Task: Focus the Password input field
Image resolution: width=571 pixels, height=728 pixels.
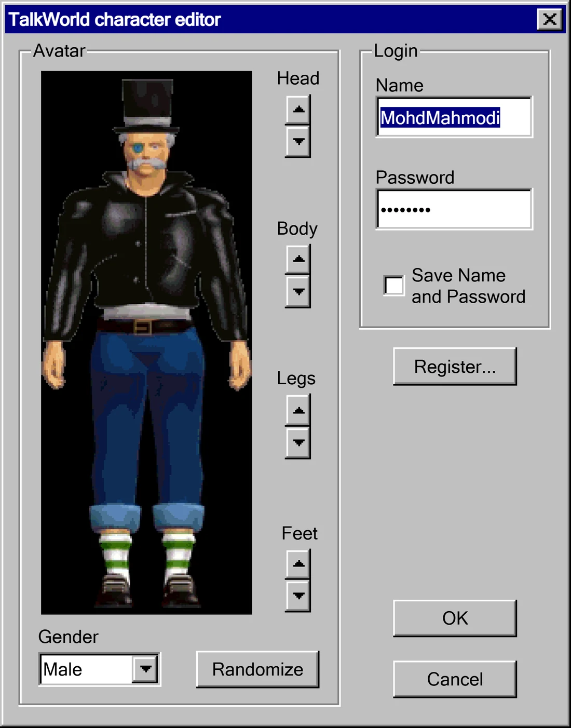Action: tap(454, 209)
